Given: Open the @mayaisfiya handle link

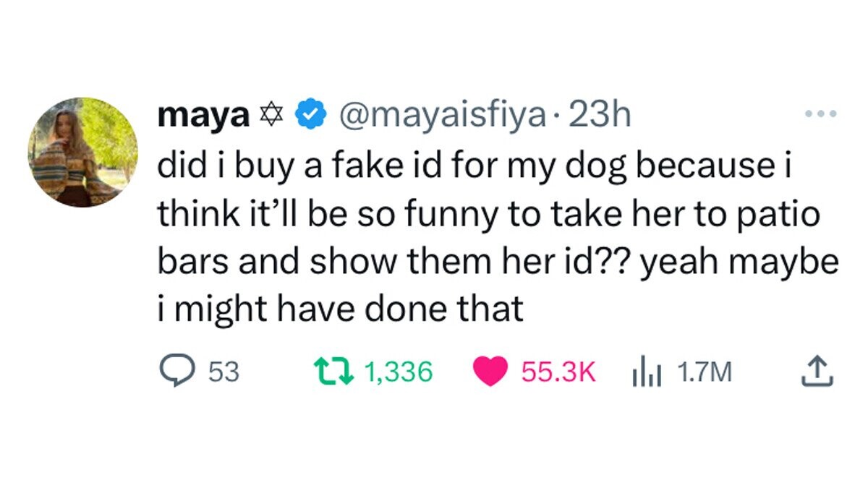Looking at the screenshot, I should click(x=443, y=116).
